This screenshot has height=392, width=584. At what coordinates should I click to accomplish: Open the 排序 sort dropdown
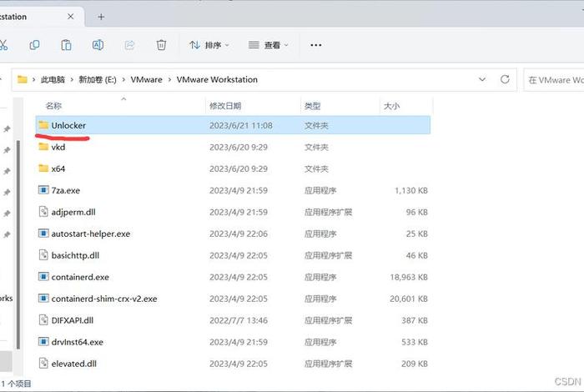tap(209, 45)
